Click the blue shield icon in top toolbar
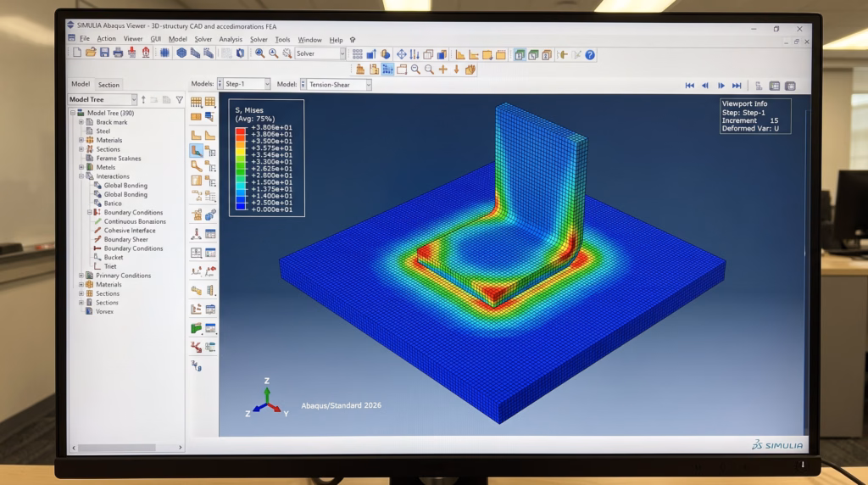The width and height of the screenshot is (868, 485). coord(240,53)
